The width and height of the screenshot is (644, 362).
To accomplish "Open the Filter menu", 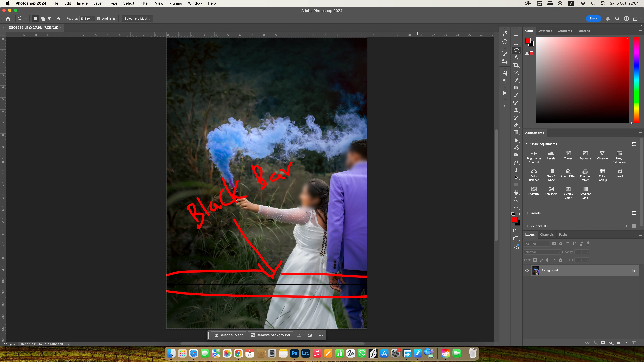I will pyautogui.click(x=144, y=3).
